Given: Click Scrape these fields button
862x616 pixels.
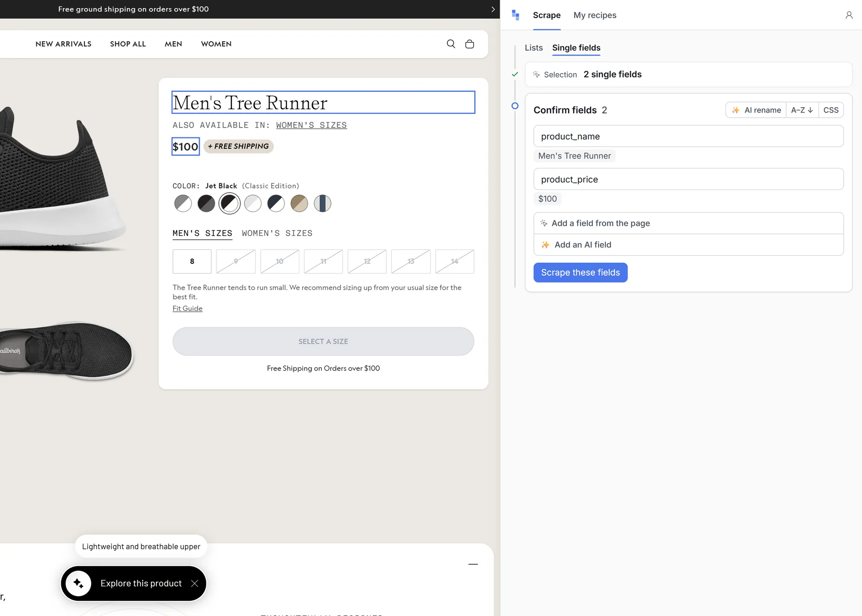Looking at the screenshot, I should point(580,273).
